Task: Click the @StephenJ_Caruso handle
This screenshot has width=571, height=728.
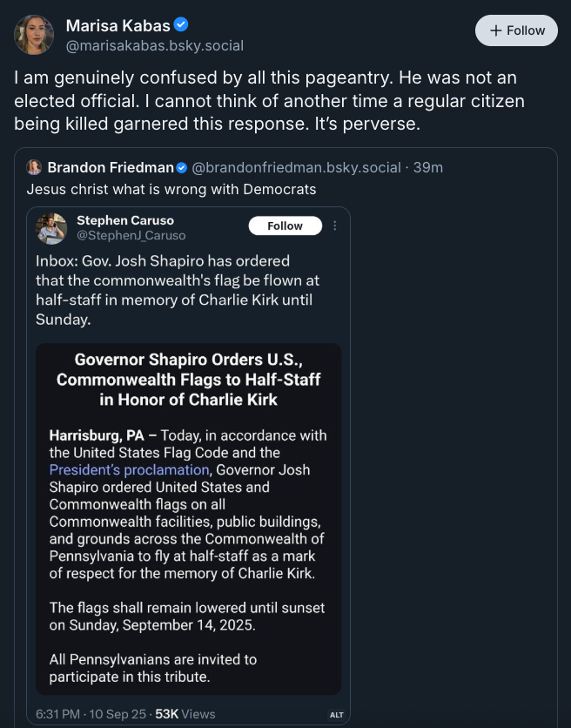Action: [x=131, y=235]
